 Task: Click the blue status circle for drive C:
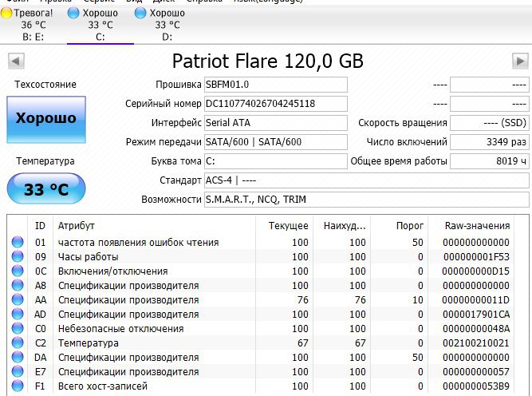click(x=73, y=13)
